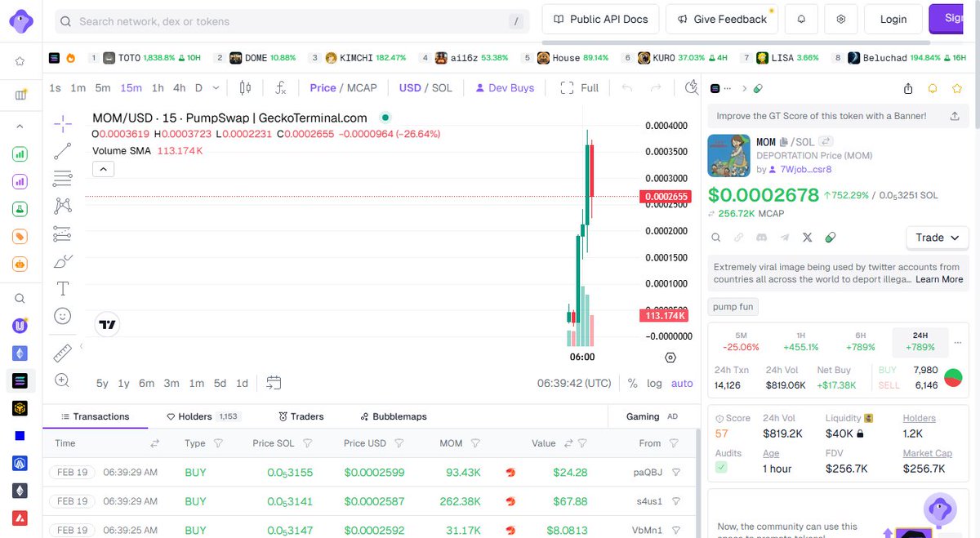This screenshot has width=980, height=538.
Task: Show the 1H price change stats
Action: (800, 341)
